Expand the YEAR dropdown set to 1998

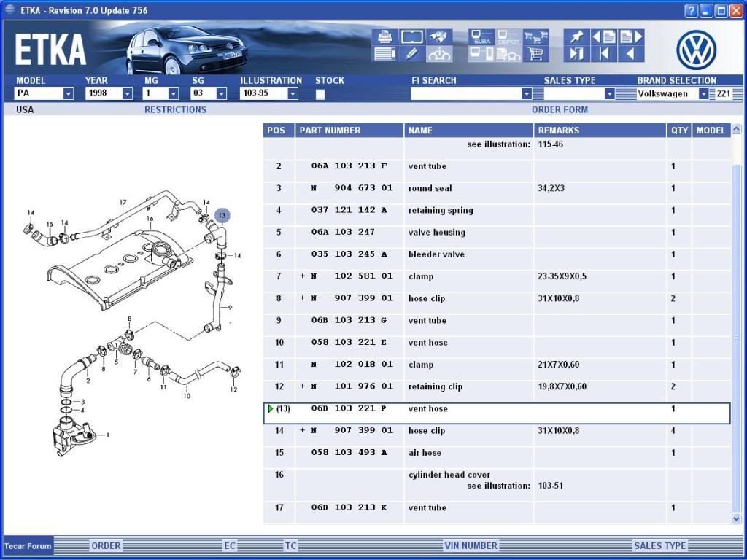tap(127, 94)
